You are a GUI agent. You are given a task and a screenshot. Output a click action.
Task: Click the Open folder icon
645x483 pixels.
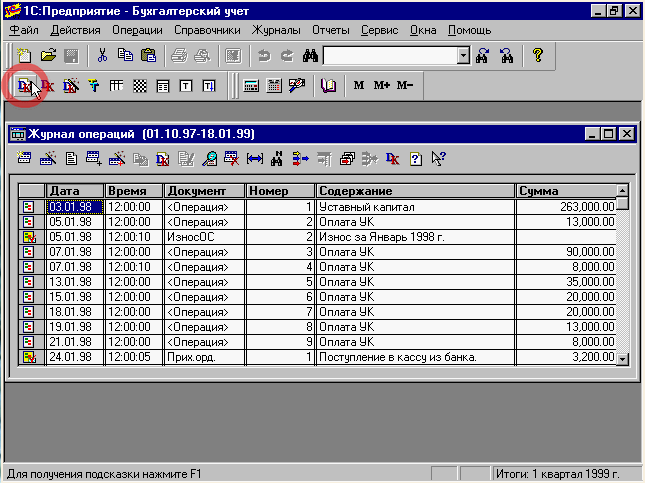click(48, 56)
